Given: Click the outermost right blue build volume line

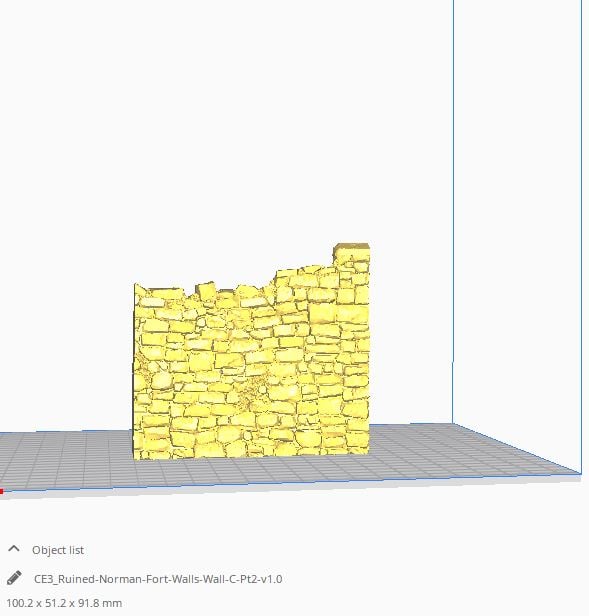Looking at the screenshot, I should pyautogui.click(x=581, y=236).
